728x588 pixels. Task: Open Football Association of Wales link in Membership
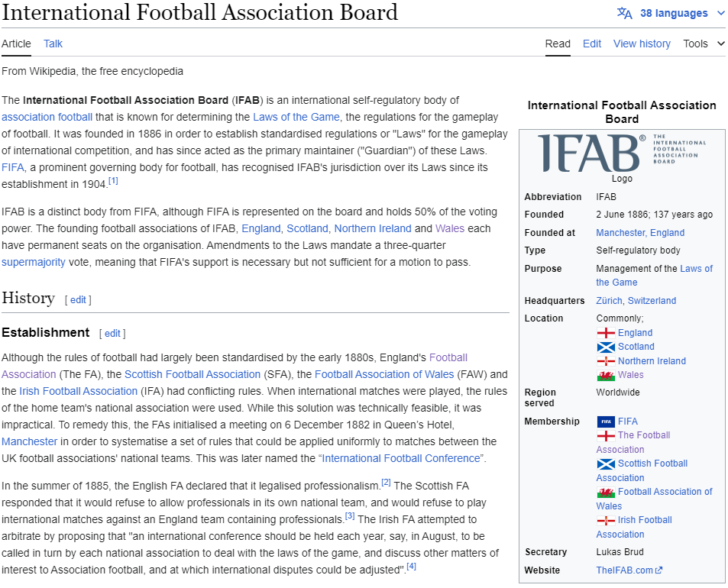[x=654, y=499]
